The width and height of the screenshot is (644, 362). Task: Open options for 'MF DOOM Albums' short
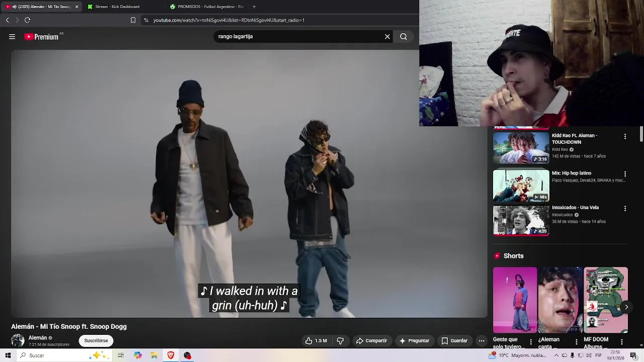coord(622,342)
